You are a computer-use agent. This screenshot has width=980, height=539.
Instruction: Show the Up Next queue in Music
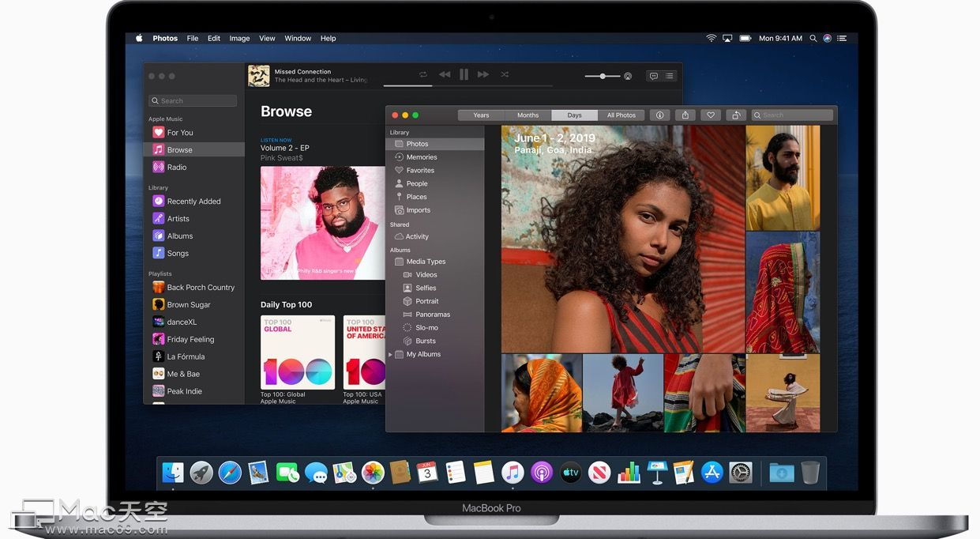[x=670, y=76]
